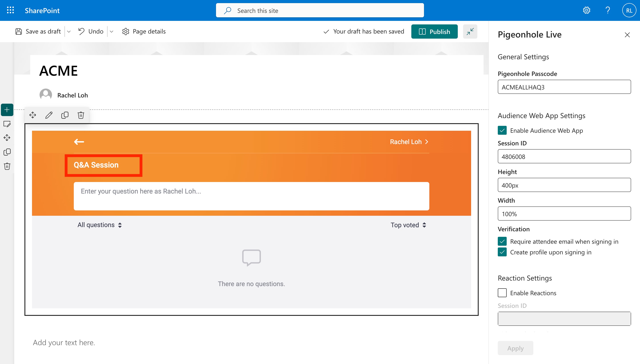Toggle Require attendee email when signing in
This screenshot has height=364, width=640.
[502, 241]
